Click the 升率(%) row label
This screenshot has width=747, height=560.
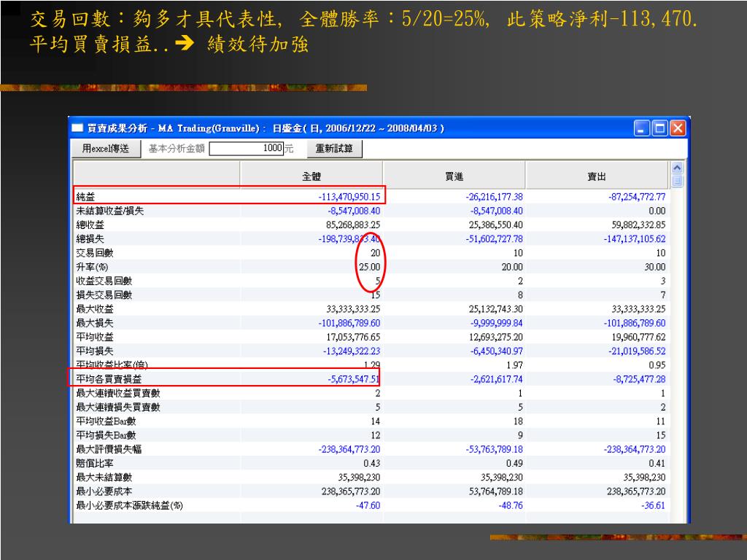pos(92,267)
